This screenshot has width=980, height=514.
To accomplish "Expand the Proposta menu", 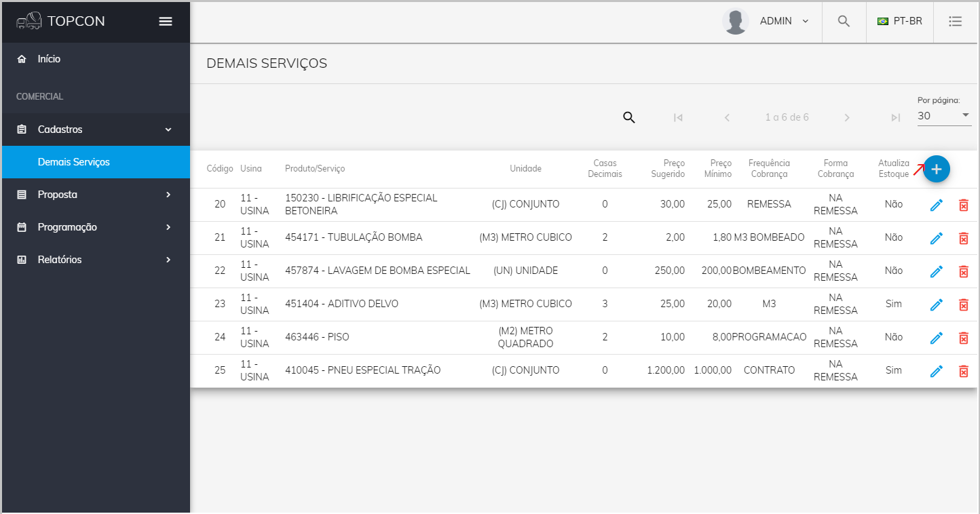I will coord(95,195).
